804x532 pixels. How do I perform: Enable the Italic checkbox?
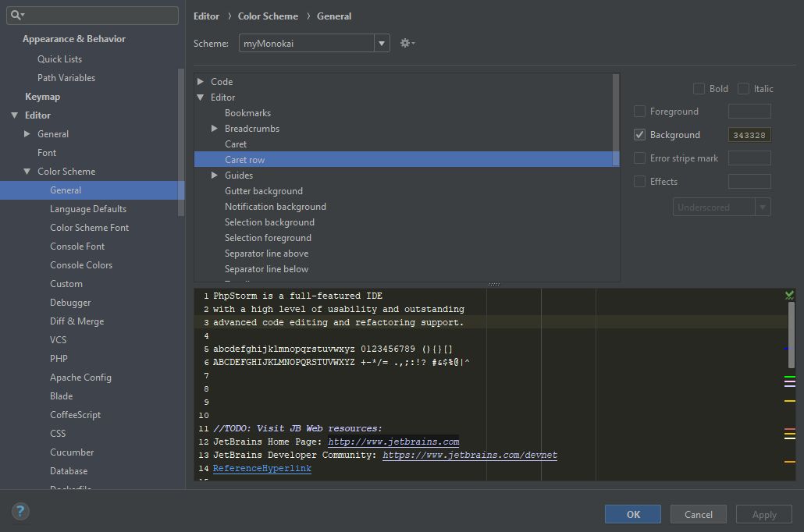click(x=743, y=89)
